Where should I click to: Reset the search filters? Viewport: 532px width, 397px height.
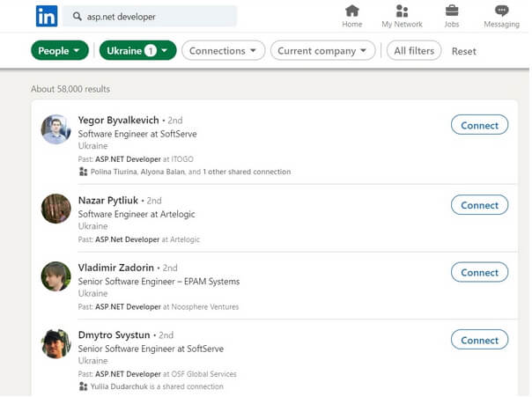(x=464, y=51)
